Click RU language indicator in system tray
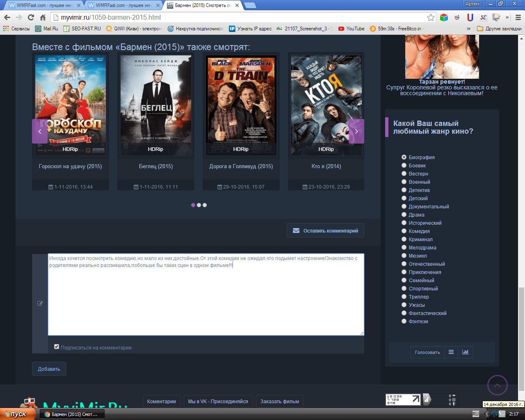 (475, 414)
